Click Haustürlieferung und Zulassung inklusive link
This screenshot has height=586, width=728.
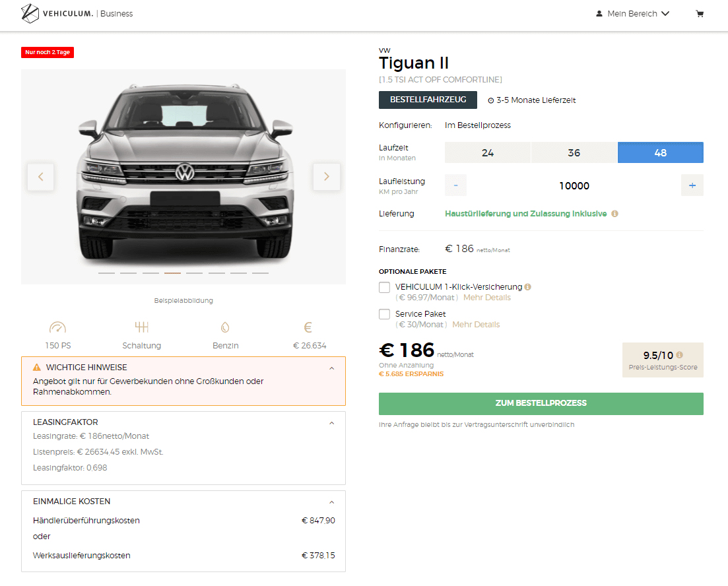[x=525, y=214]
